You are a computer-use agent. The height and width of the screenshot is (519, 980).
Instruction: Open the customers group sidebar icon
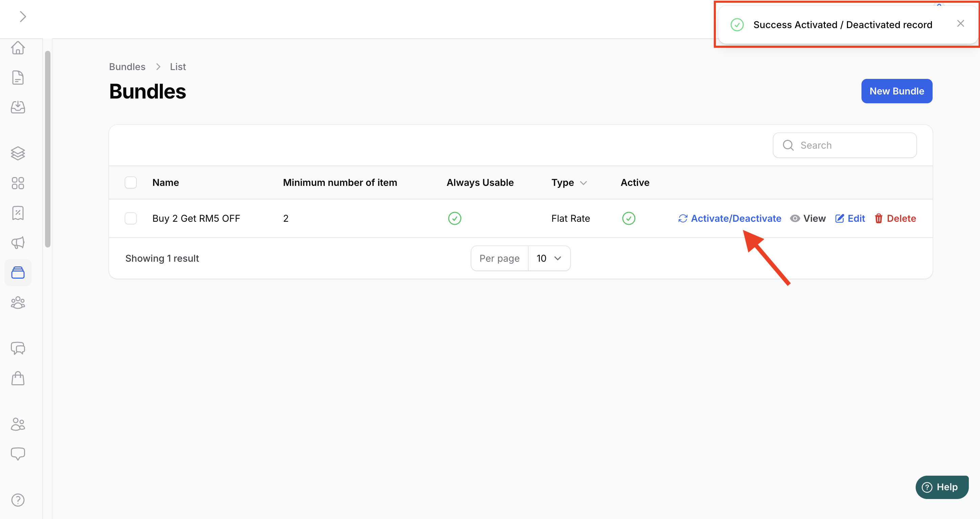[18, 303]
